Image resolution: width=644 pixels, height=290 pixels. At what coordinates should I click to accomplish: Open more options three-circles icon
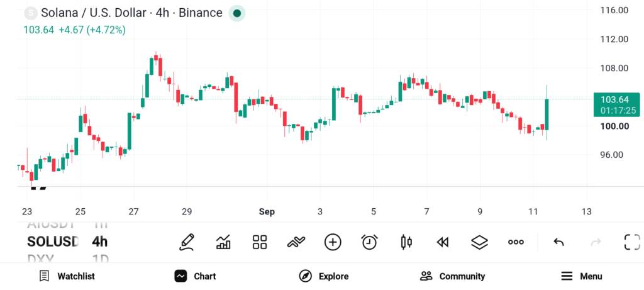click(516, 242)
